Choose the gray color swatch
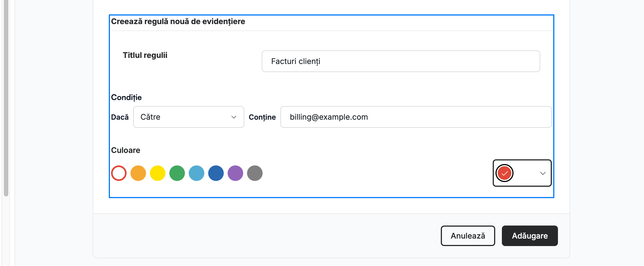Viewport: 644px width, 266px height. pos(255,173)
